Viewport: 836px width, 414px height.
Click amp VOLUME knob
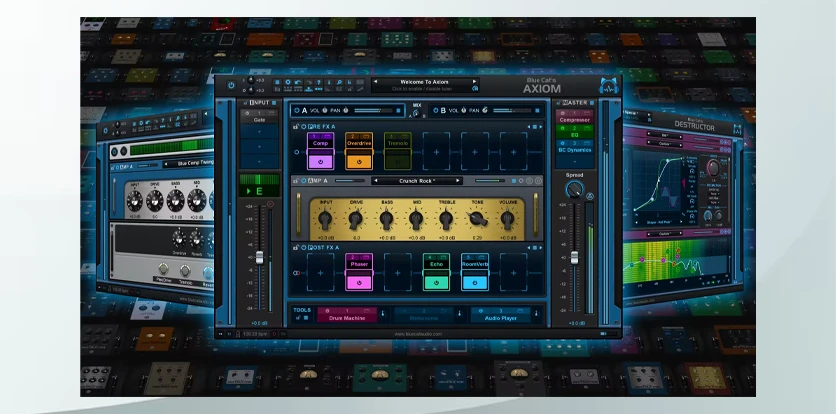tap(508, 220)
